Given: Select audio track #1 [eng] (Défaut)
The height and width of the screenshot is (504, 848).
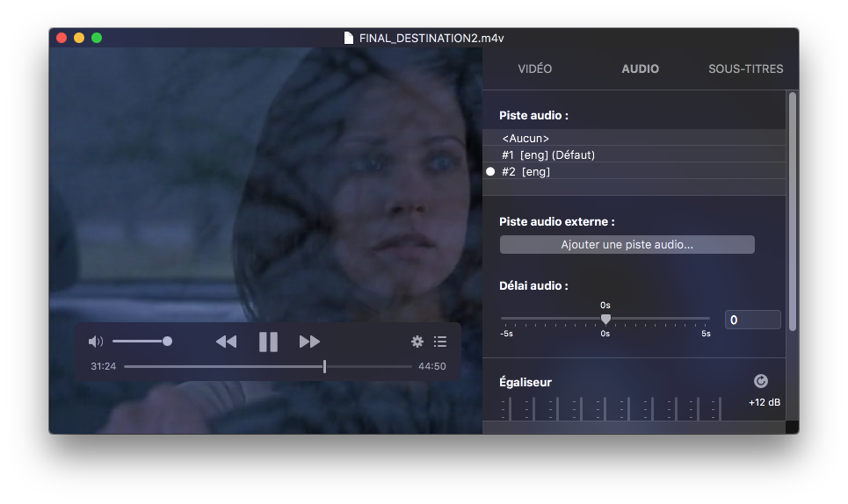Looking at the screenshot, I should coord(634,155).
